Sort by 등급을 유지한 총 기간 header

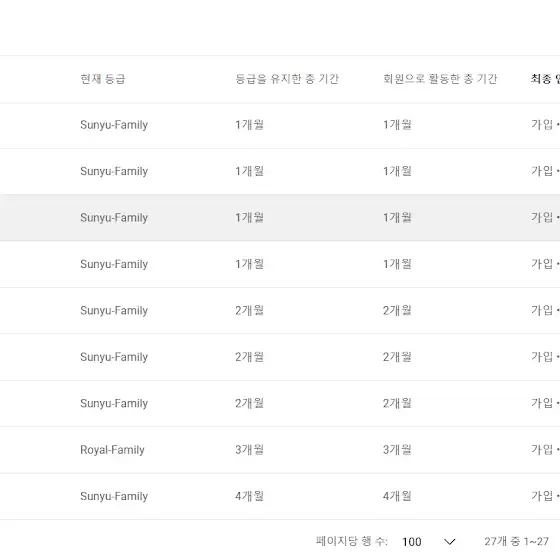[x=287, y=79]
